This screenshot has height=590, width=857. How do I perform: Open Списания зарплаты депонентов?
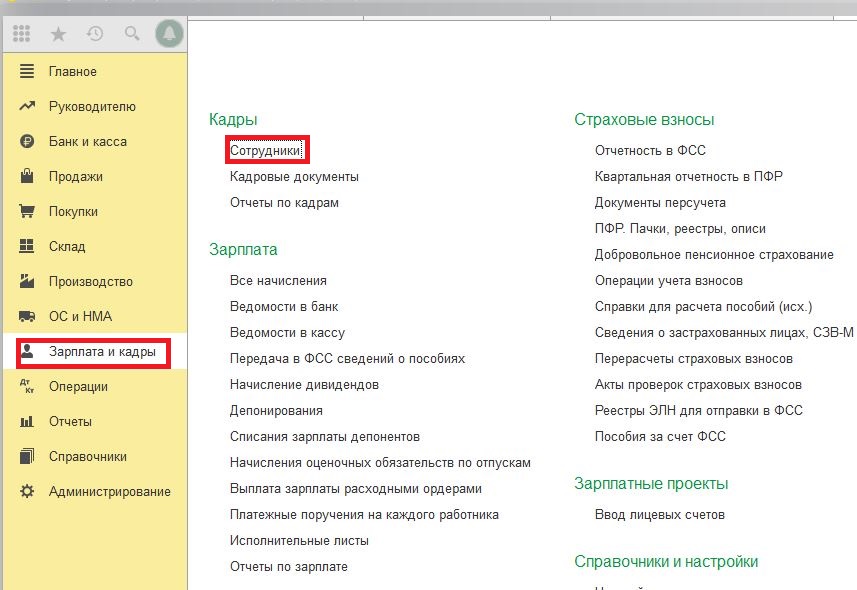click(325, 437)
